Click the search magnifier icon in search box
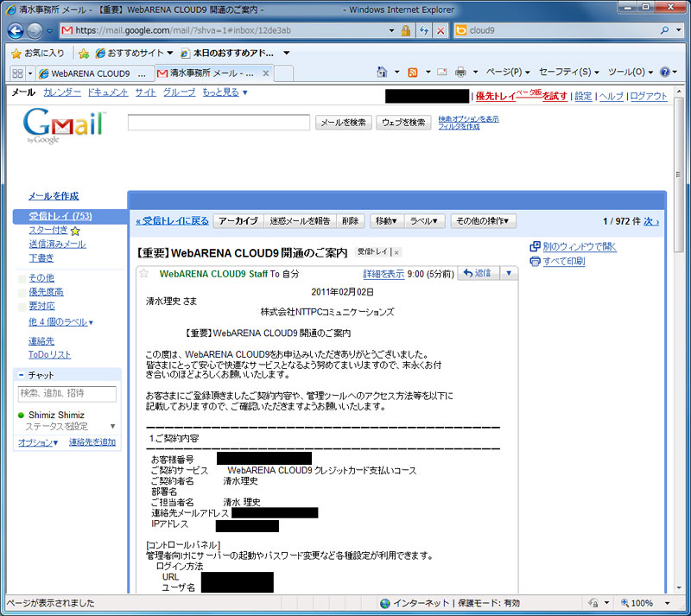The image size is (691, 616). [x=664, y=30]
